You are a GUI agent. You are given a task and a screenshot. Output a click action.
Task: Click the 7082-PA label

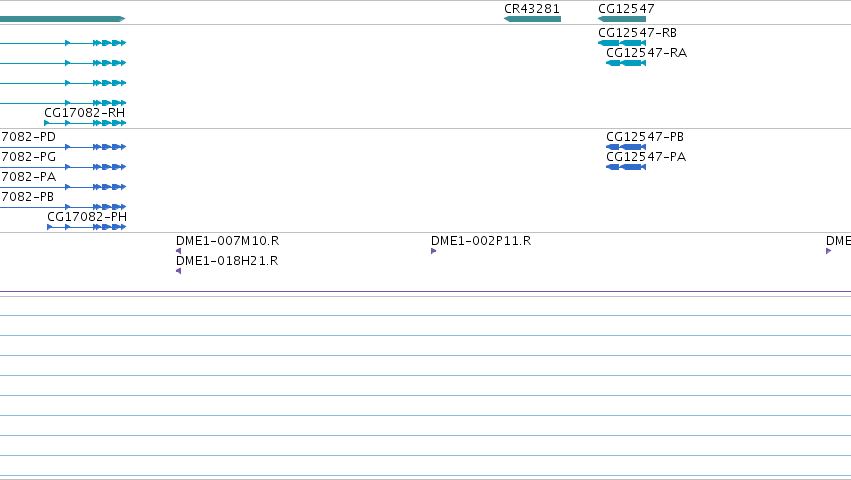28,177
